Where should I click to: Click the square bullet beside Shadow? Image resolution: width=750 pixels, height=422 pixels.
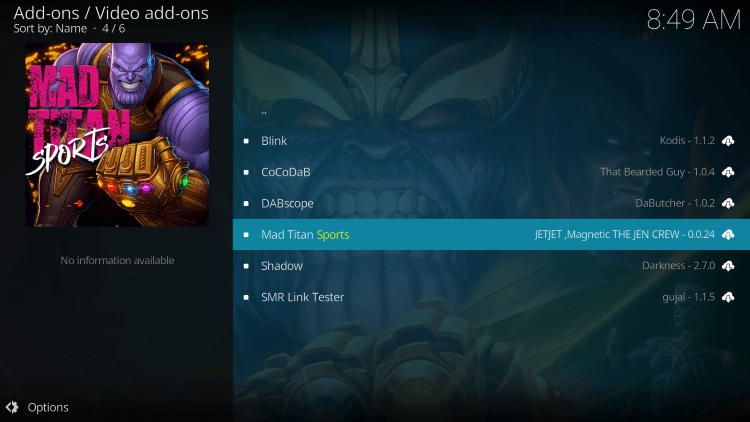[x=246, y=266]
